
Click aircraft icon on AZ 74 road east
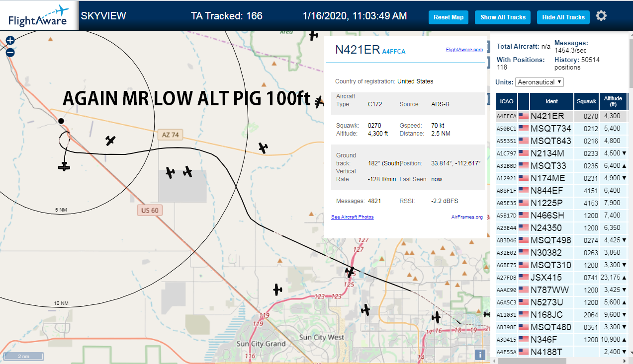pyautogui.click(x=263, y=147)
